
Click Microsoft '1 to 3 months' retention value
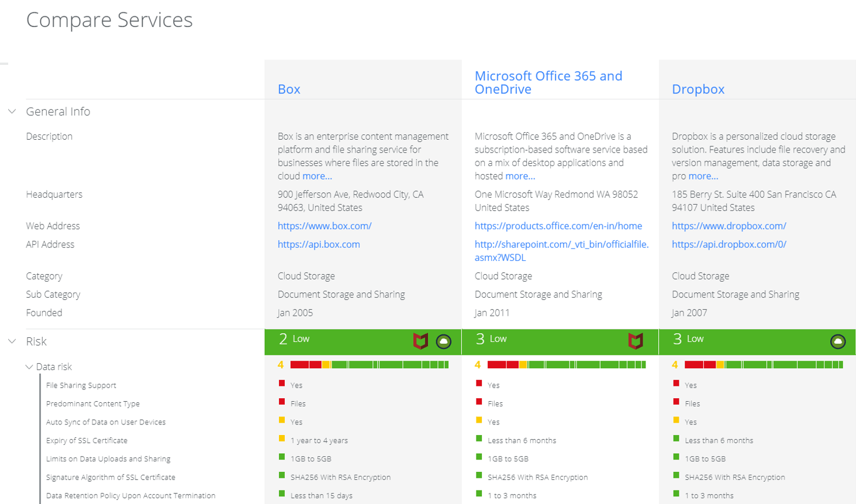tap(512, 495)
